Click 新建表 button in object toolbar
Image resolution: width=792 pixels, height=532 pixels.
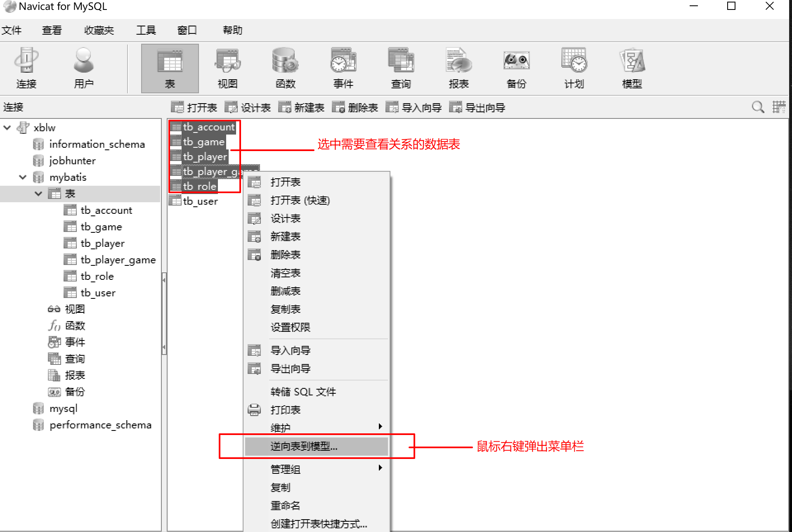pos(302,108)
